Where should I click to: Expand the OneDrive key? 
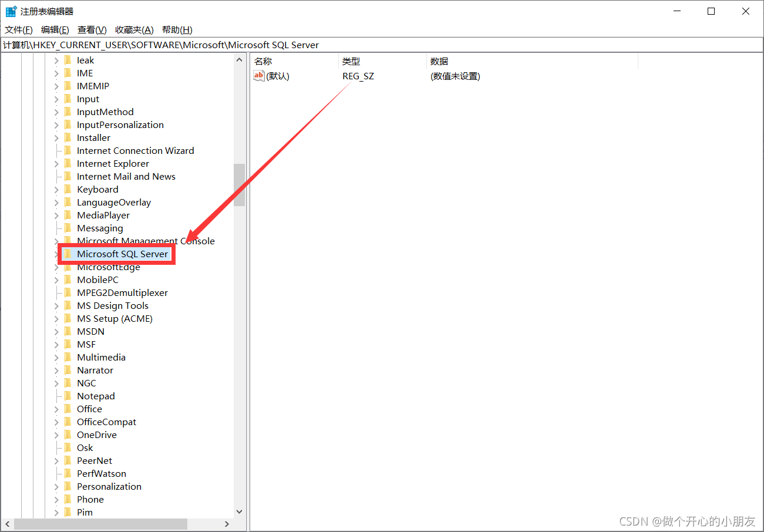57,435
